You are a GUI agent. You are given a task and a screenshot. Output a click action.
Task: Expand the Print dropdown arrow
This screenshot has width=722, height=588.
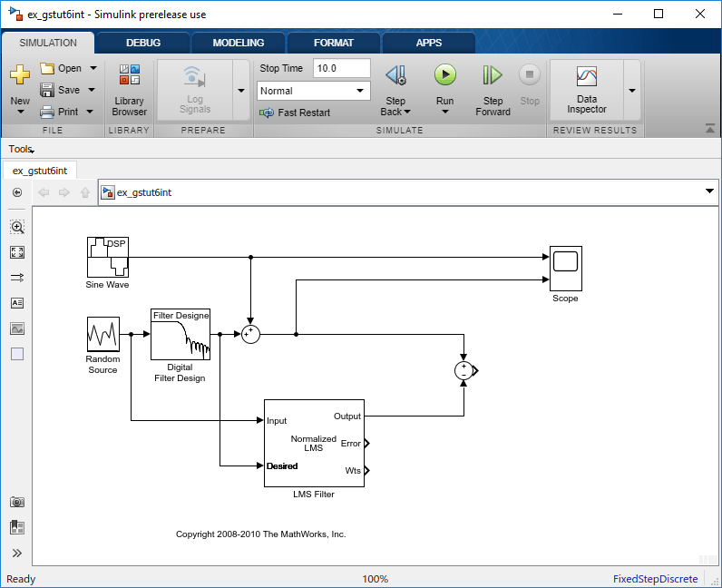(90, 112)
